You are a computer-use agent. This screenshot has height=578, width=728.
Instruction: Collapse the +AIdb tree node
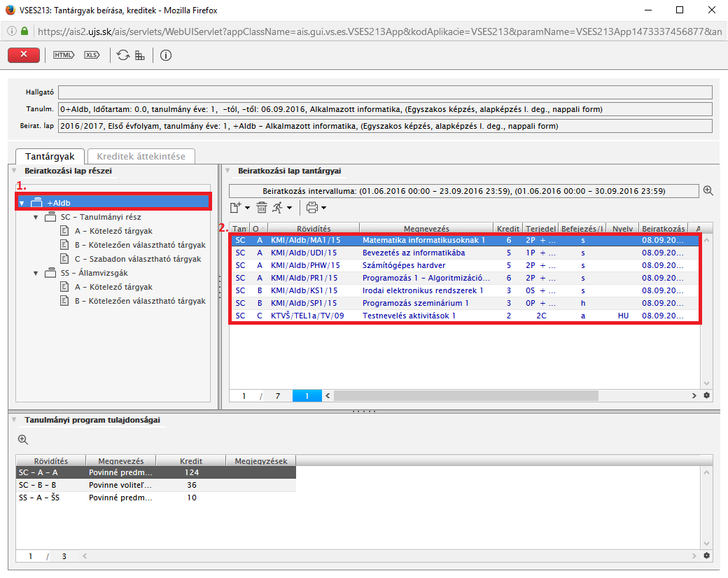[22, 203]
